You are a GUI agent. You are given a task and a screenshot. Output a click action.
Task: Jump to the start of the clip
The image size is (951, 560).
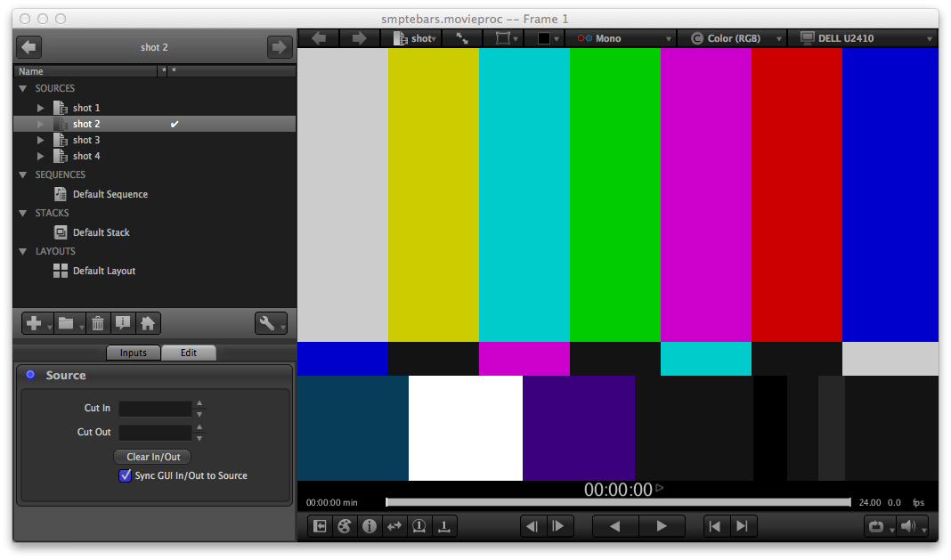click(716, 526)
